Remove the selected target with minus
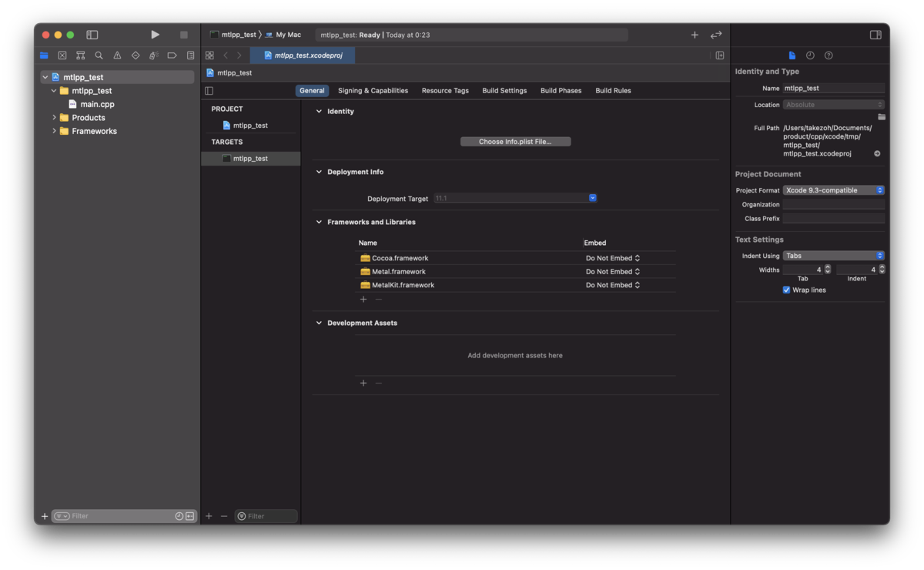 tap(224, 516)
